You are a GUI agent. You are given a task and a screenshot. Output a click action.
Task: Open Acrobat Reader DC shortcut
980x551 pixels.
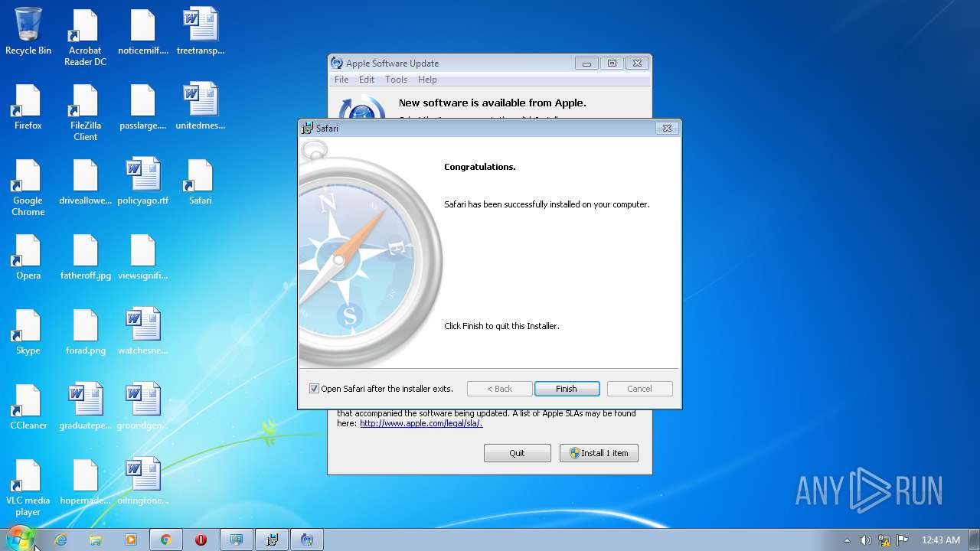click(x=85, y=37)
